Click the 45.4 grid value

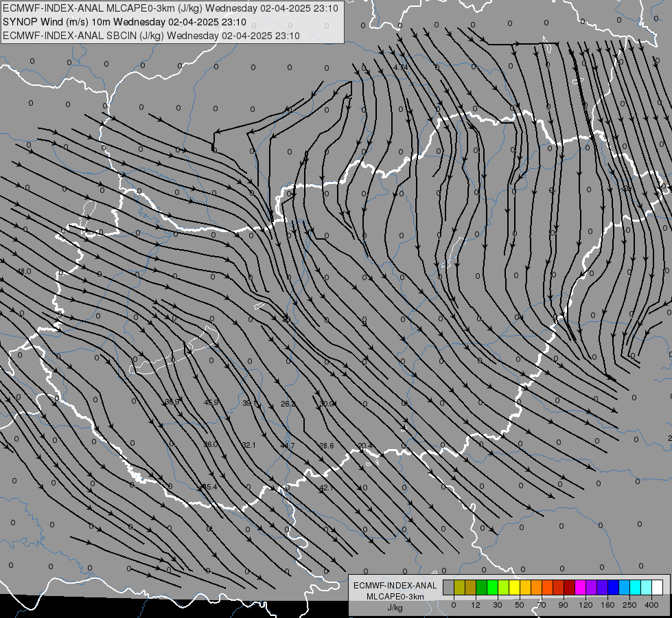click(x=209, y=487)
